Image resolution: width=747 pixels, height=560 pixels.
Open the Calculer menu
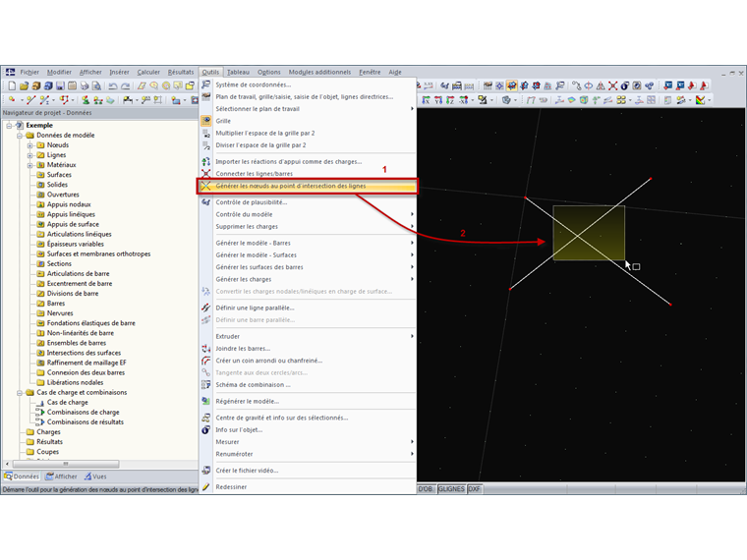pyautogui.click(x=148, y=72)
